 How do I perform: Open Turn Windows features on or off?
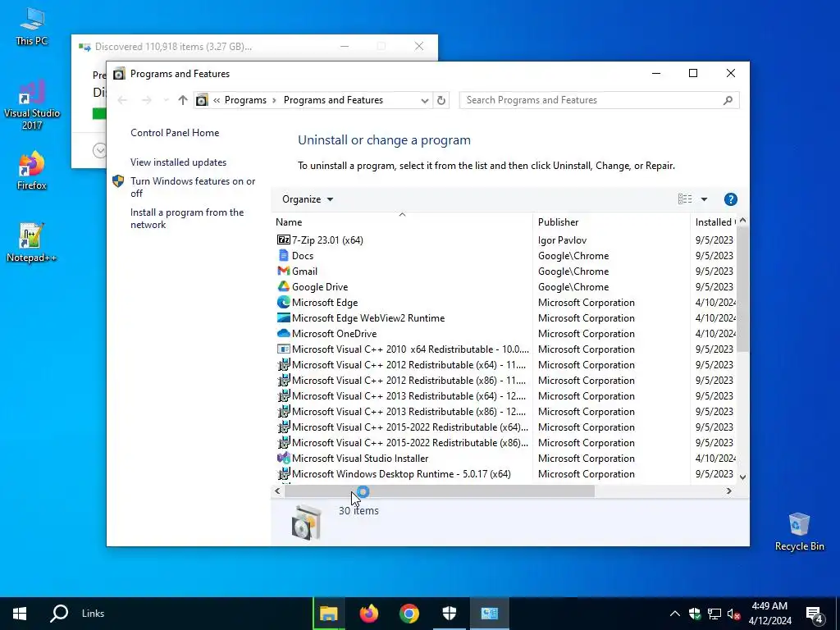click(x=193, y=187)
